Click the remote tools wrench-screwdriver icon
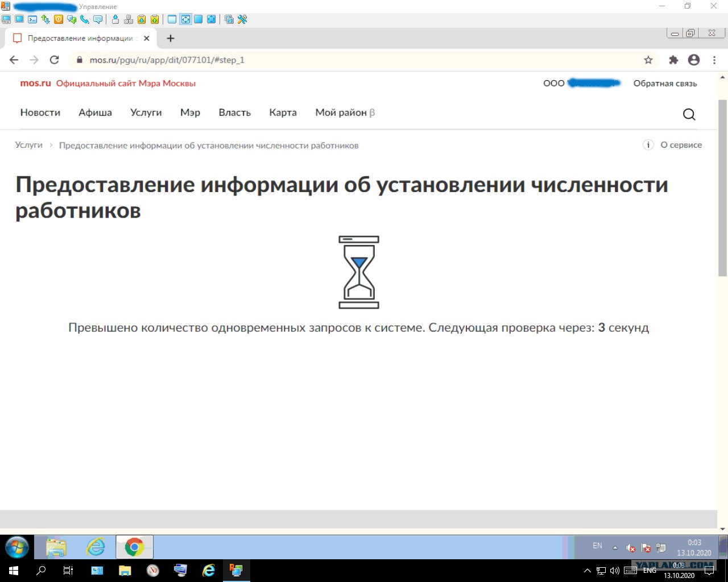 (x=242, y=19)
